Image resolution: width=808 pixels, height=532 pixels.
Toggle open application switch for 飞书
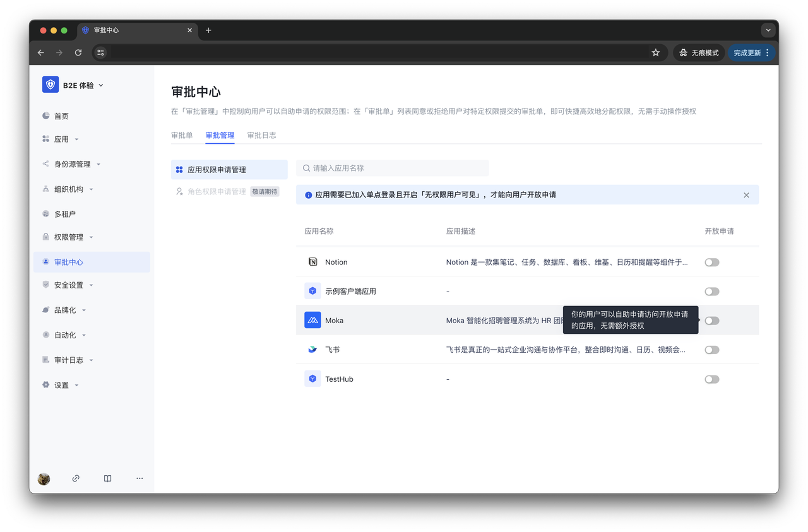coord(711,350)
